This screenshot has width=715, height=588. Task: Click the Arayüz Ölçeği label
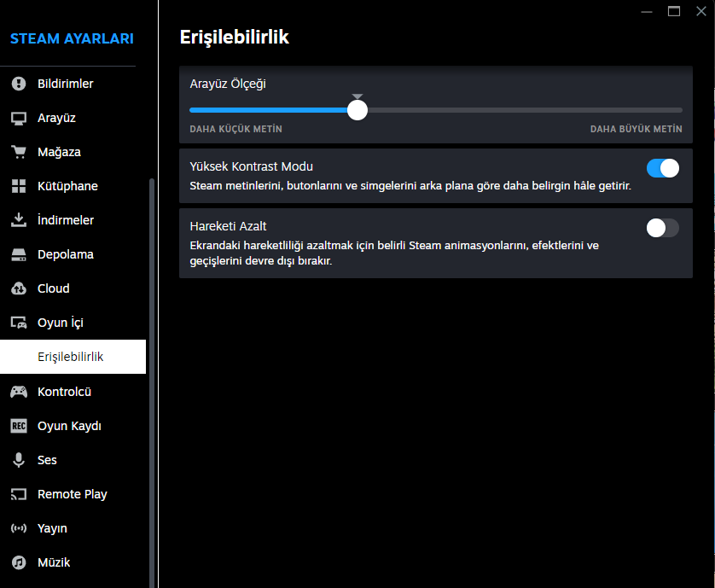click(228, 84)
